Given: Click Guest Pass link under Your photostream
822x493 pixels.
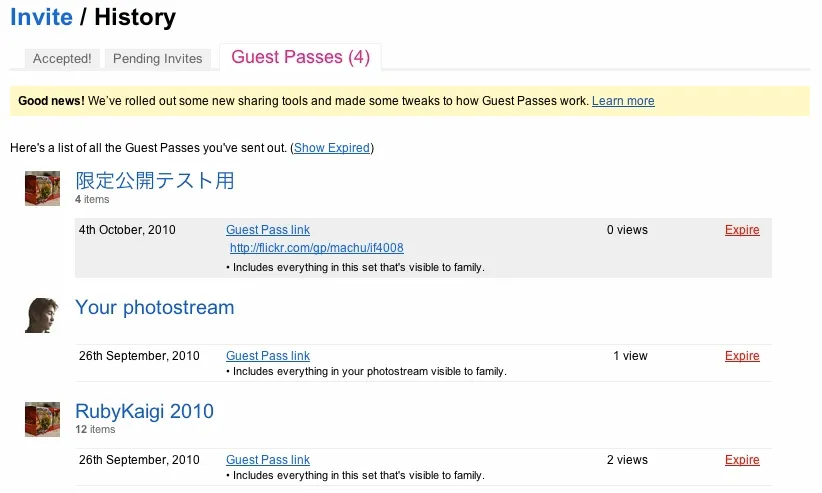Looking at the screenshot, I should tap(268, 356).
